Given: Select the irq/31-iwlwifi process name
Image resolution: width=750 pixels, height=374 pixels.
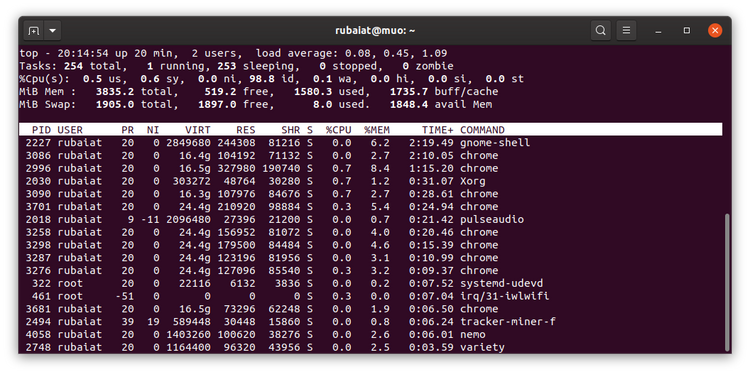Looking at the screenshot, I should (x=505, y=296).
